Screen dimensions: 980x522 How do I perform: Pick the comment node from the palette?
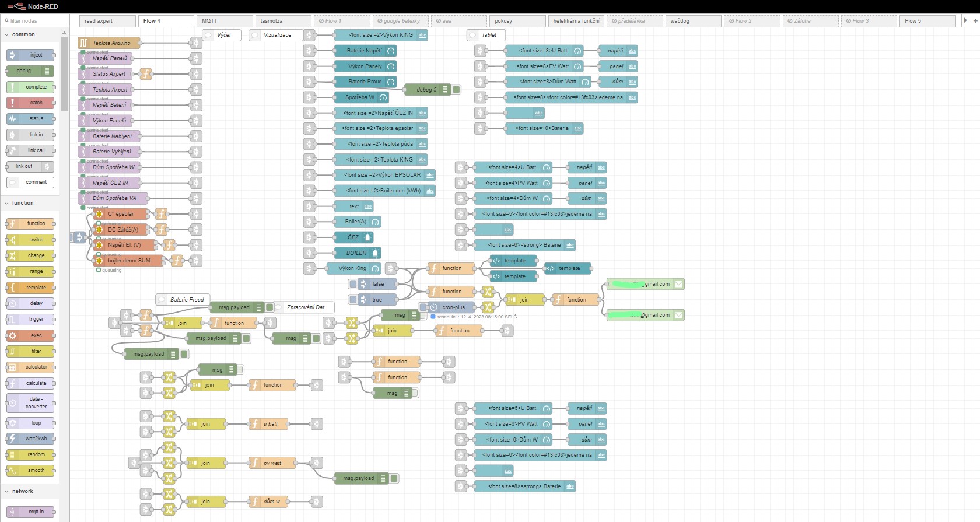30,182
